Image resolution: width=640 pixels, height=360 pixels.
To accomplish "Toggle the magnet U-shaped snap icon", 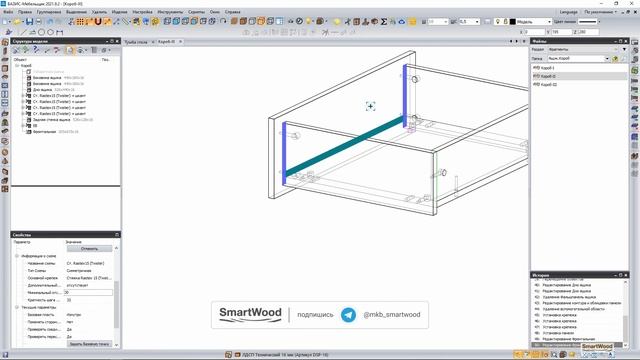I will click(x=98, y=22).
